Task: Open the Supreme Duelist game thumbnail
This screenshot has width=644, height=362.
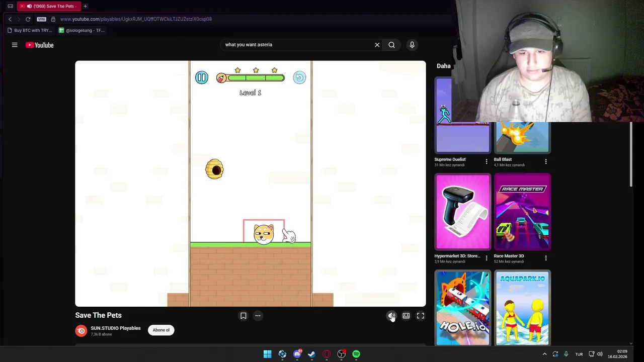Action: point(462,115)
